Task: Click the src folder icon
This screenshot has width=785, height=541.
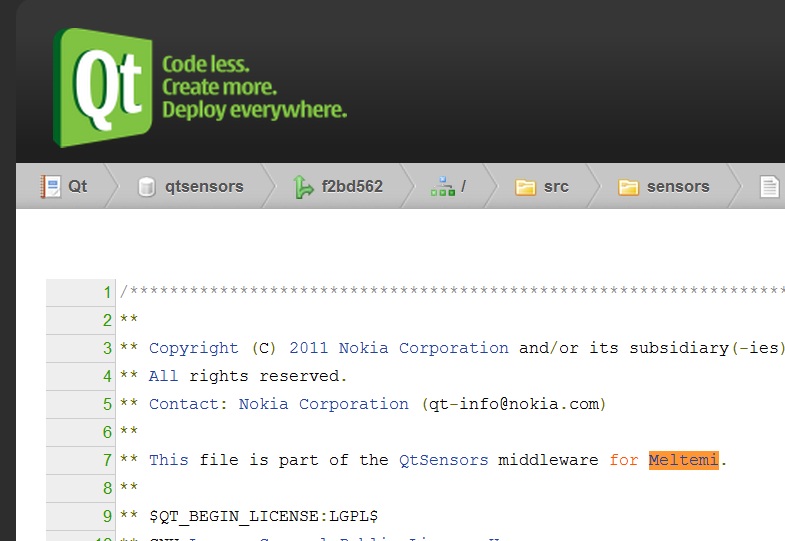Action: click(525, 187)
